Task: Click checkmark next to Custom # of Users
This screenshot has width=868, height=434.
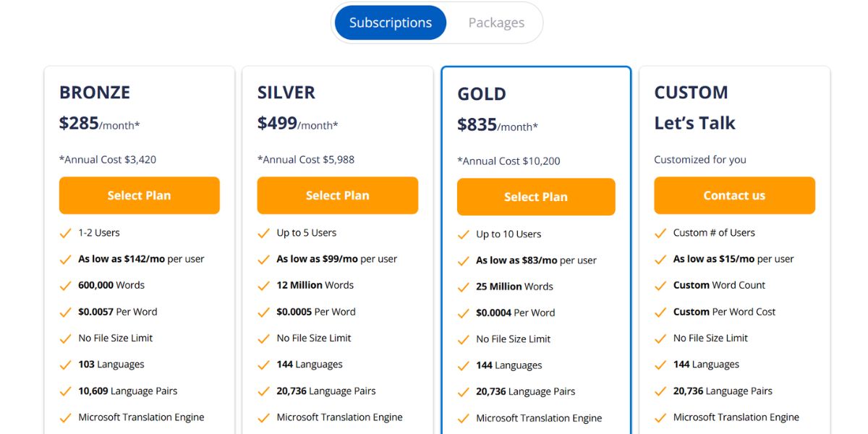Action: 660,233
